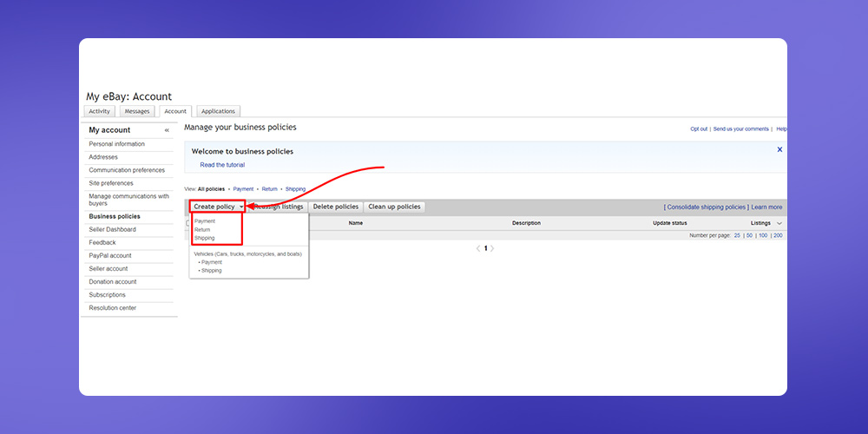Switch to the Applications tab

click(x=218, y=111)
